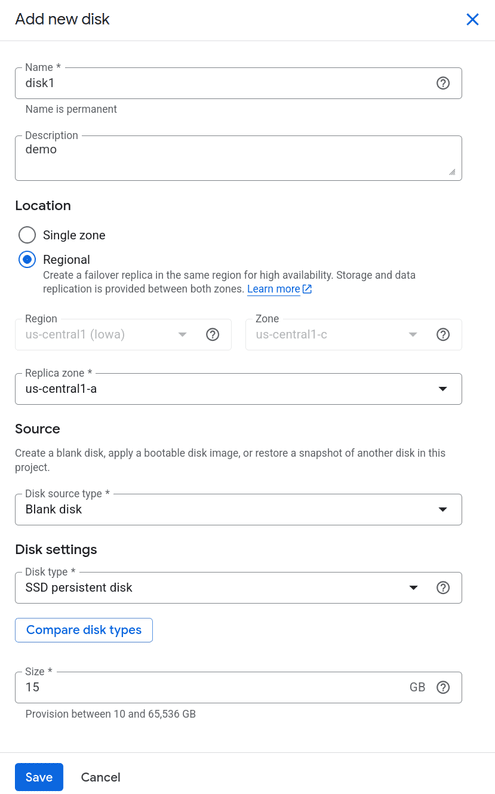Click help icon beside Region dropdown
495x794 pixels.
213,334
